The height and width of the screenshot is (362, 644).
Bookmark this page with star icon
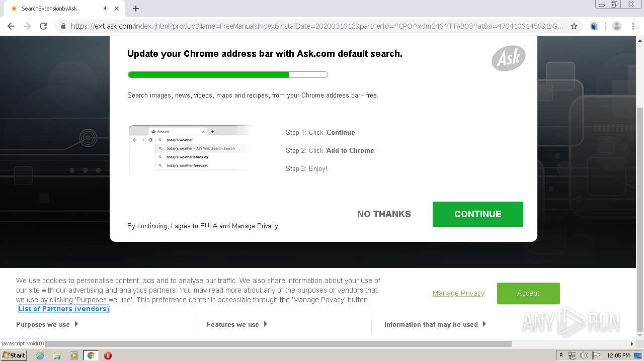click(574, 26)
